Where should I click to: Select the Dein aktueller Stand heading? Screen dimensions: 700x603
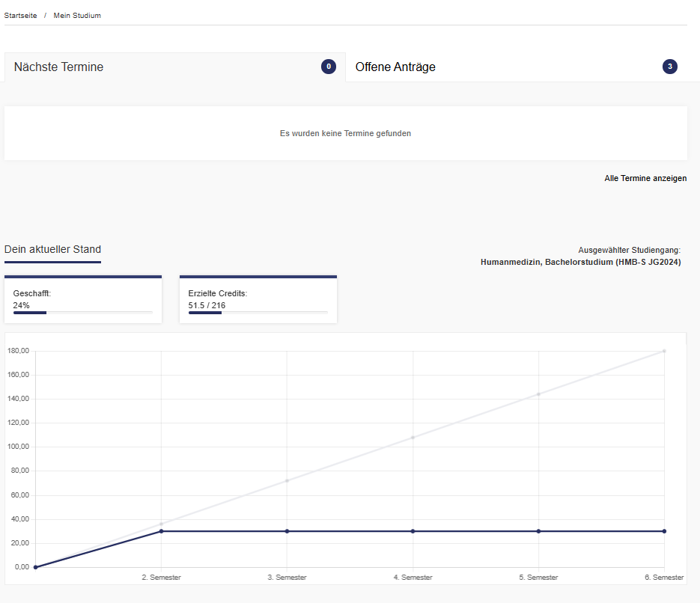click(52, 249)
